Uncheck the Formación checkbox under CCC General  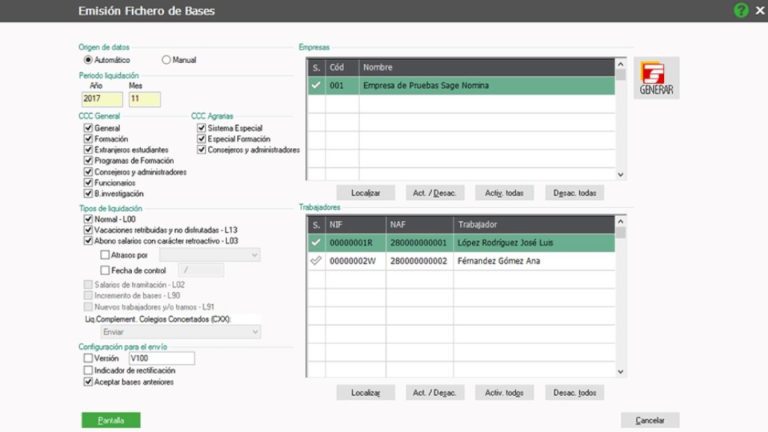[88, 139]
